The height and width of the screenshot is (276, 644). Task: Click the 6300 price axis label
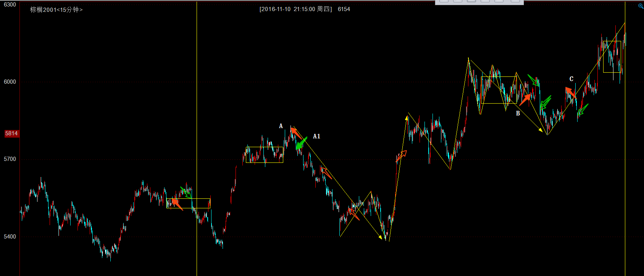click(10, 5)
